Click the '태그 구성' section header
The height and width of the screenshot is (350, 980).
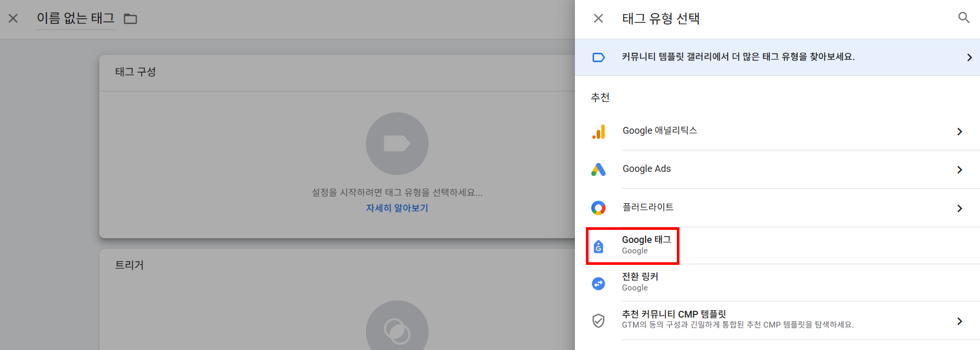point(135,72)
